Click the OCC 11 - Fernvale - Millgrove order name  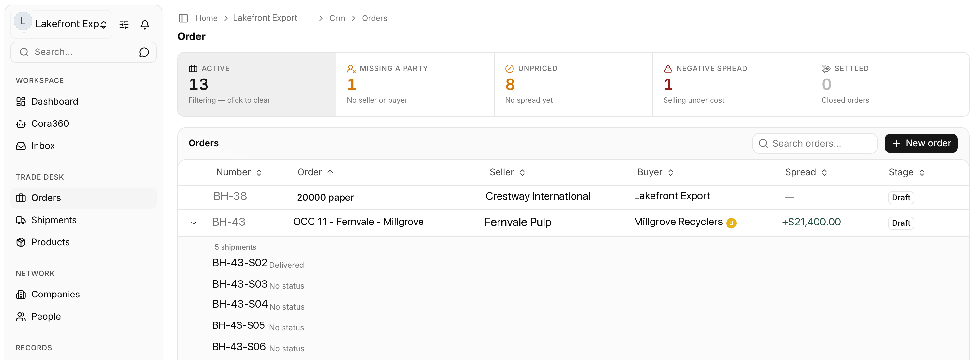(x=358, y=222)
